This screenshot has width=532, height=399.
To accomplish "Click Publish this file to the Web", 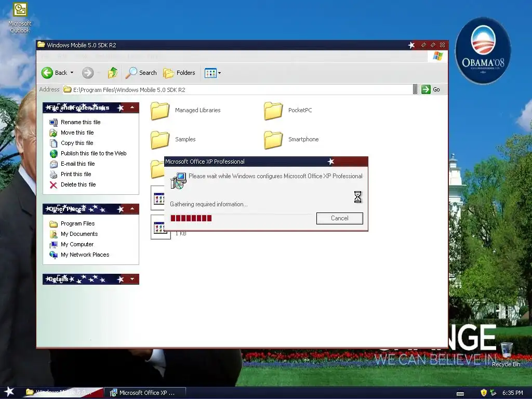I will point(94,153).
